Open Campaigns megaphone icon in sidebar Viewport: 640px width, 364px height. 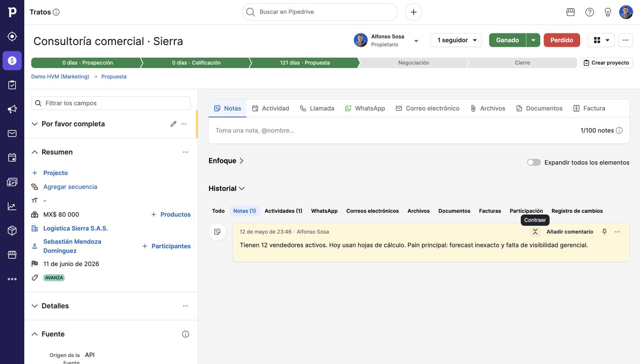coord(12,109)
